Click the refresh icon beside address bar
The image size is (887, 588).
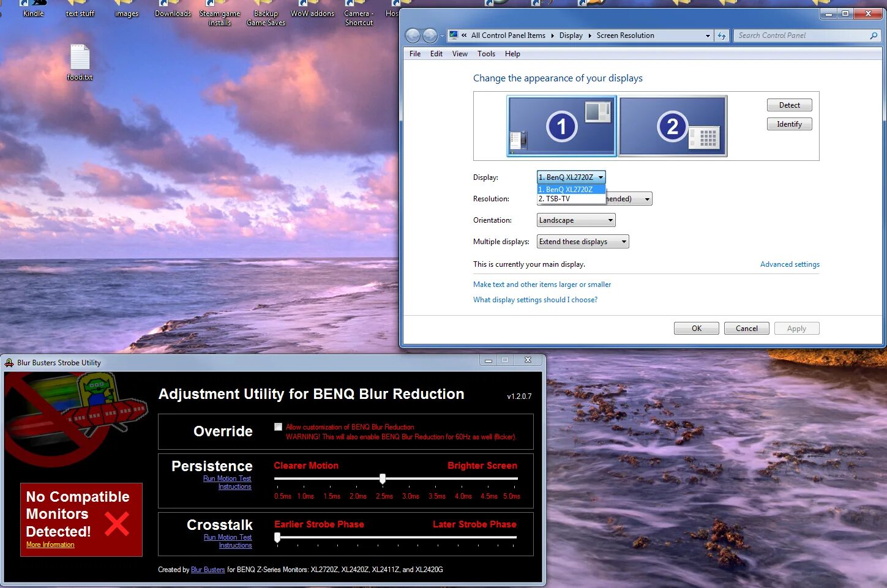tap(722, 35)
